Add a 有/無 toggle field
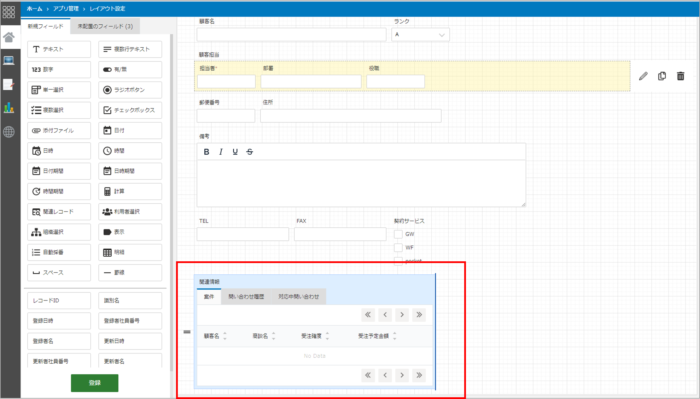This screenshot has height=399, width=700. (x=130, y=70)
